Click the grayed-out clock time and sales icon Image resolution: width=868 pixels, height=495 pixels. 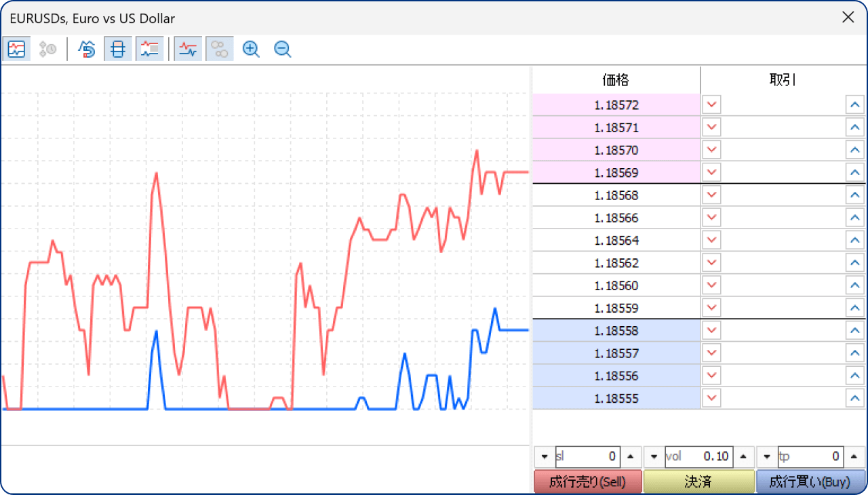click(x=47, y=49)
